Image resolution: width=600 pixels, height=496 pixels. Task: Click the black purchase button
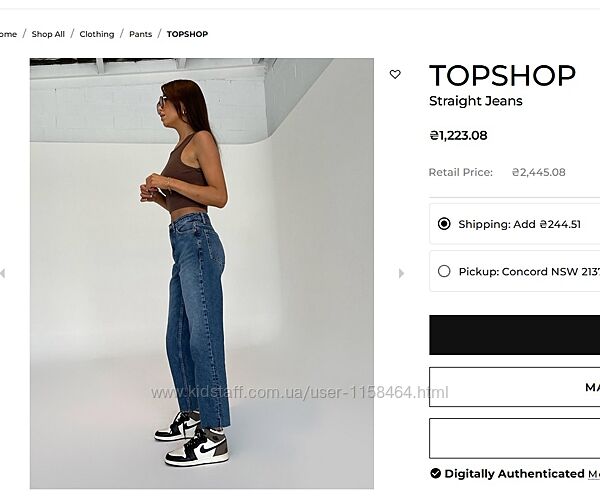pyautogui.click(x=514, y=335)
